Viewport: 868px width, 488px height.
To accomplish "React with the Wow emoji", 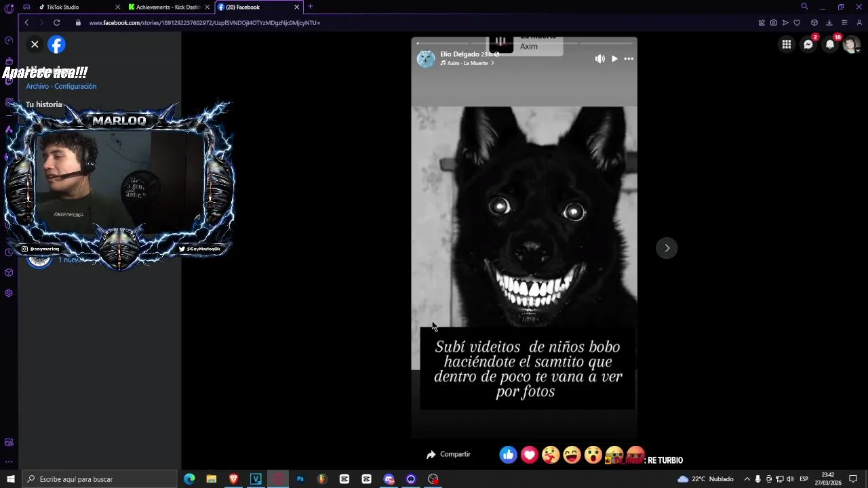I will click(593, 455).
